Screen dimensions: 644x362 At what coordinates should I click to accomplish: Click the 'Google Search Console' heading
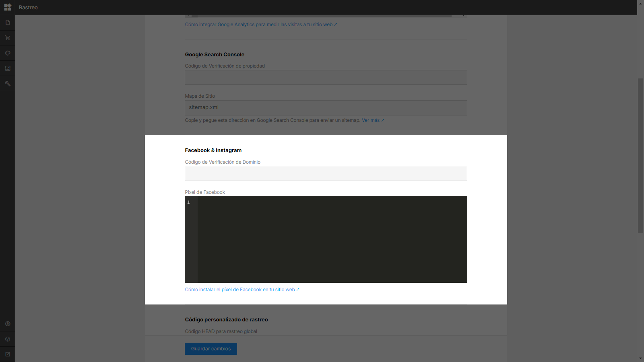[215, 55]
